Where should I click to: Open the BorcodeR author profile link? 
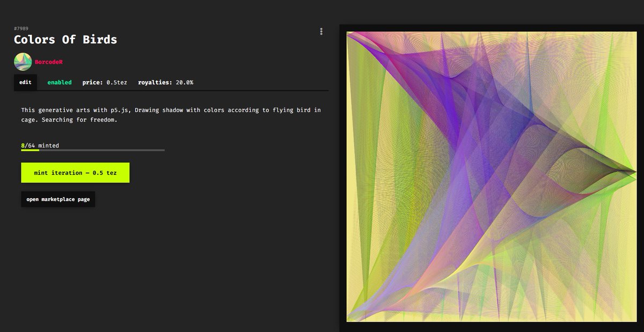[49, 62]
